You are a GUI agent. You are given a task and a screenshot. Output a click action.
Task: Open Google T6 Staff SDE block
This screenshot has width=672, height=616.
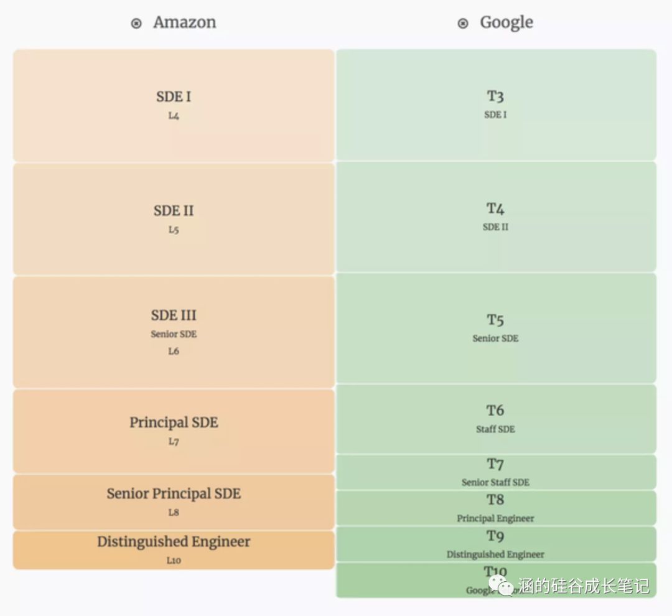point(496,419)
